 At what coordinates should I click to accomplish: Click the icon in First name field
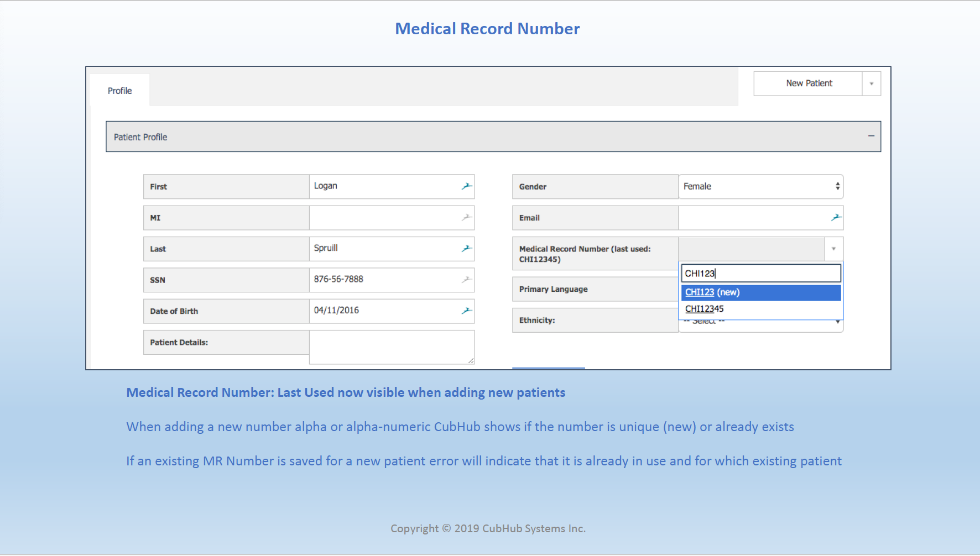tap(467, 186)
